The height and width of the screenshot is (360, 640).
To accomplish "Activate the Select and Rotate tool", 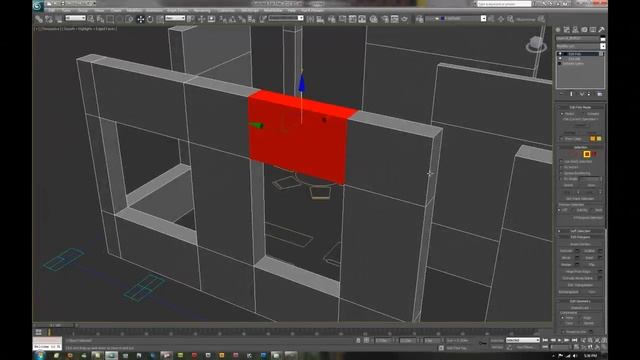I will pyautogui.click(x=150, y=19).
